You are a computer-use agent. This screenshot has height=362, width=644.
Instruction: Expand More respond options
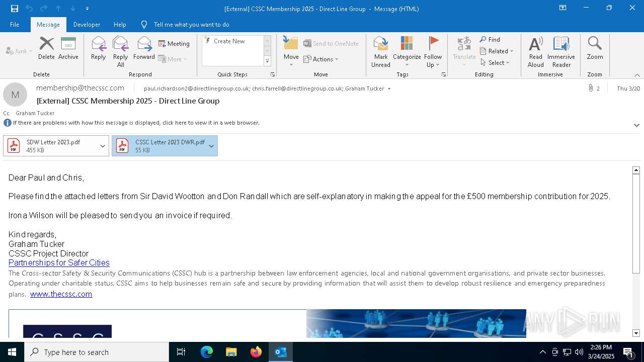click(x=173, y=59)
